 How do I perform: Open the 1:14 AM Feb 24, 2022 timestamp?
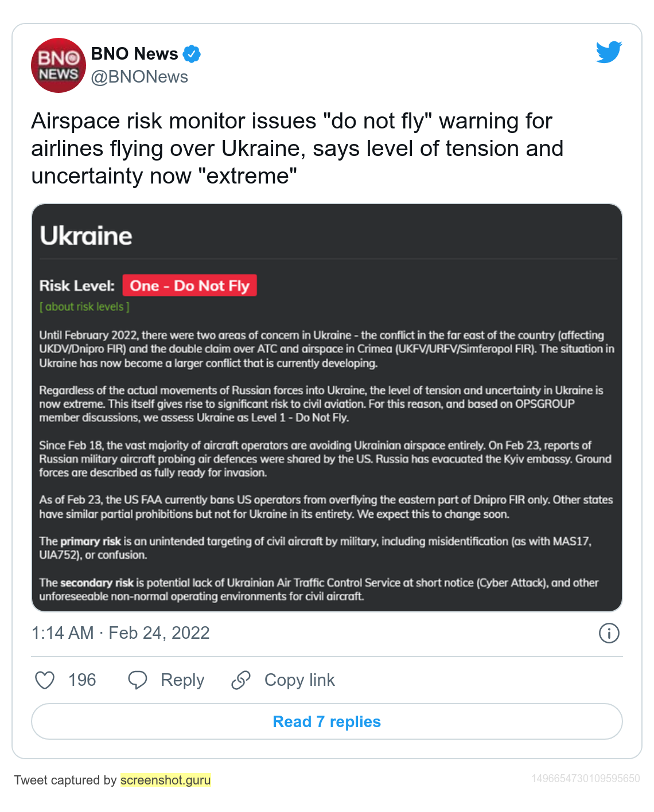coord(120,633)
